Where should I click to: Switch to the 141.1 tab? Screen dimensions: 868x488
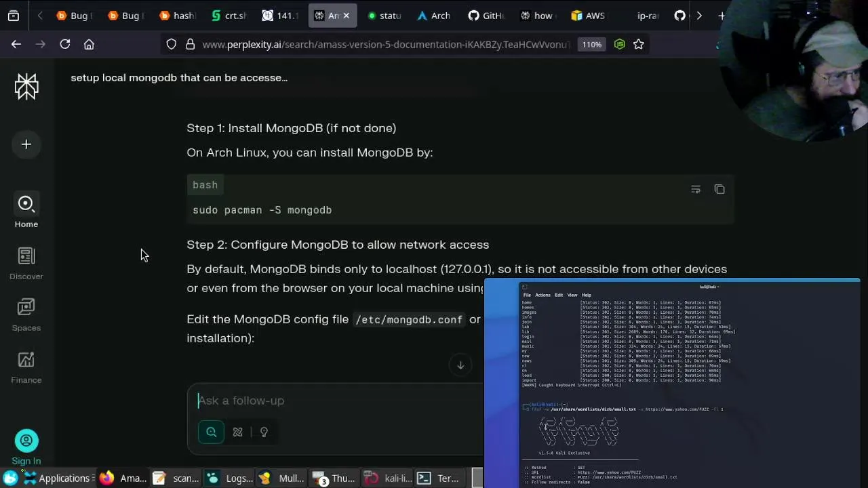point(280,16)
